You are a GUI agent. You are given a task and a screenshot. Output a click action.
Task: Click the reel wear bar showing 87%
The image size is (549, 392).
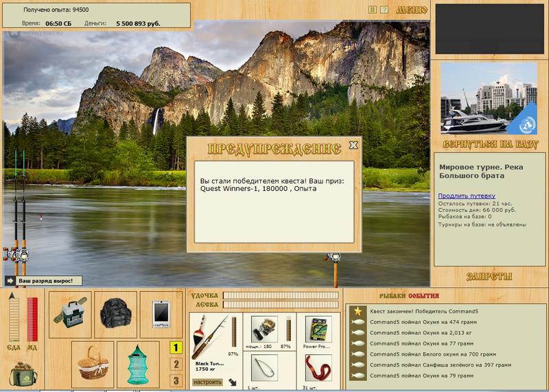(288, 329)
